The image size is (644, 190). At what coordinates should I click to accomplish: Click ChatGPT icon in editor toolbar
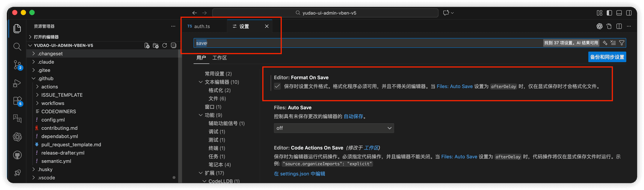coord(600,26)
